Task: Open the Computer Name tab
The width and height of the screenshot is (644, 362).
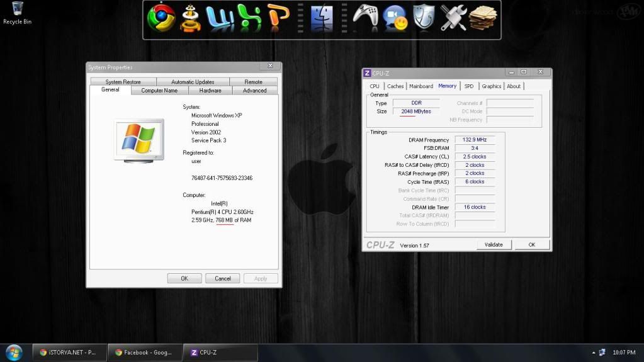Action: pos(159,91)
